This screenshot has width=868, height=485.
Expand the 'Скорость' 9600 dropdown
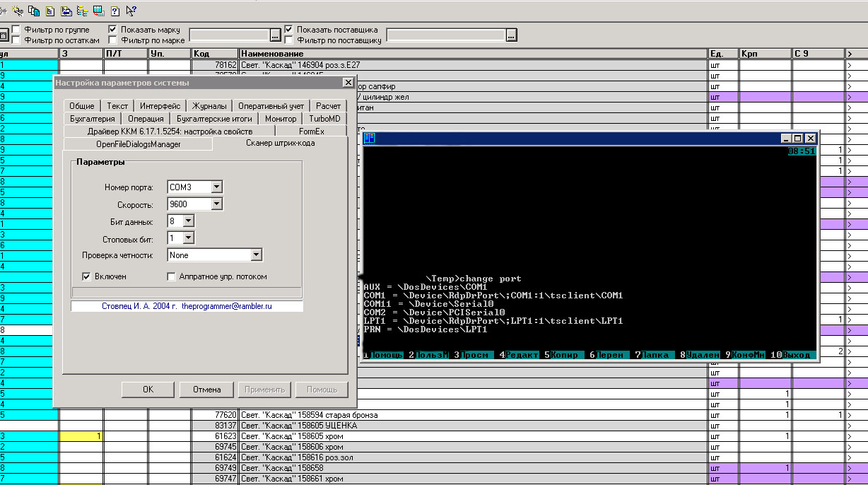coord(217,204)
